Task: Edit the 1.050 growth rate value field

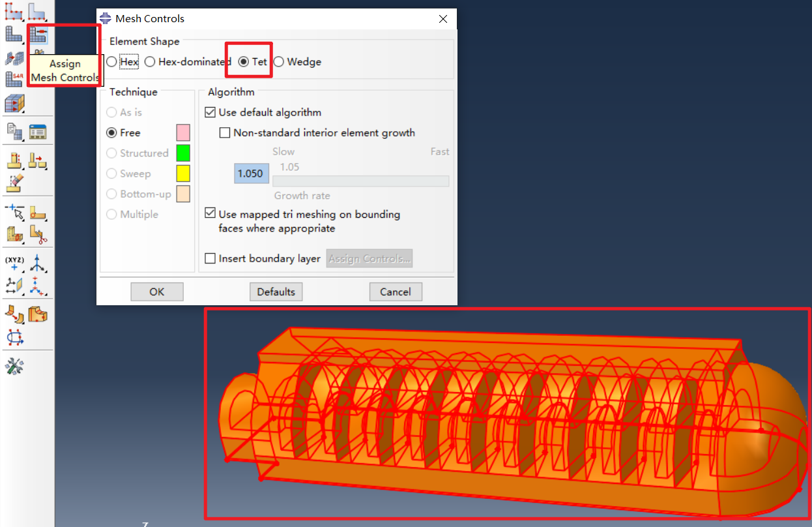Action: tap(252, 173)
